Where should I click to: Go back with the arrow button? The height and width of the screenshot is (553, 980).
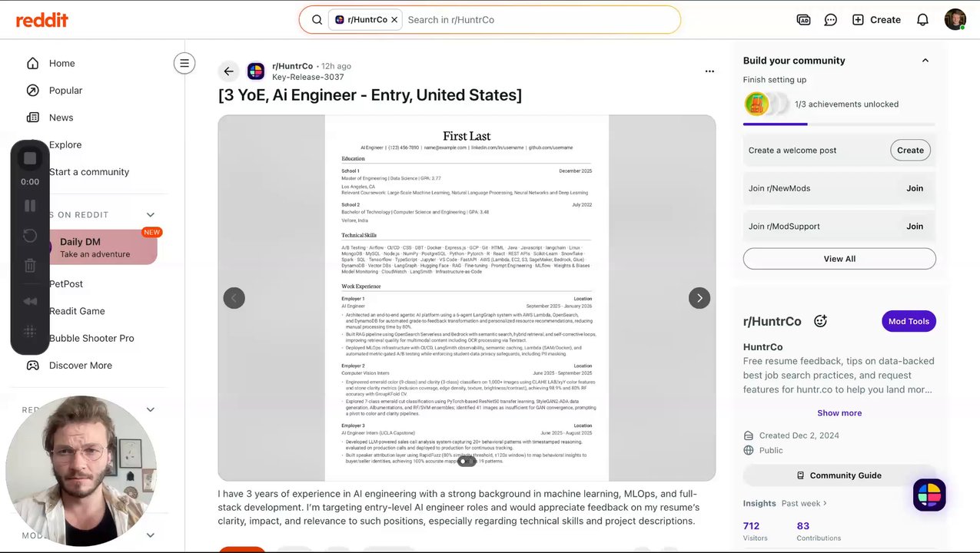[228, 71]
